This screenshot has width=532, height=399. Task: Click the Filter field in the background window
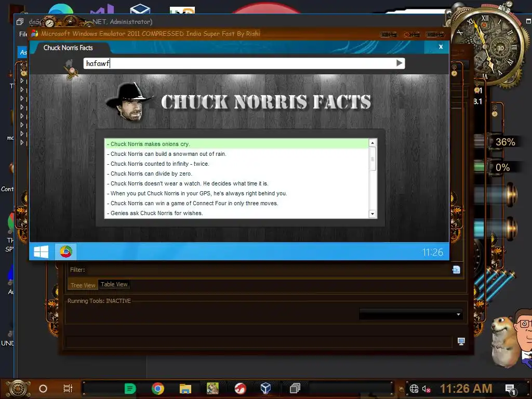tap(268, 270)
